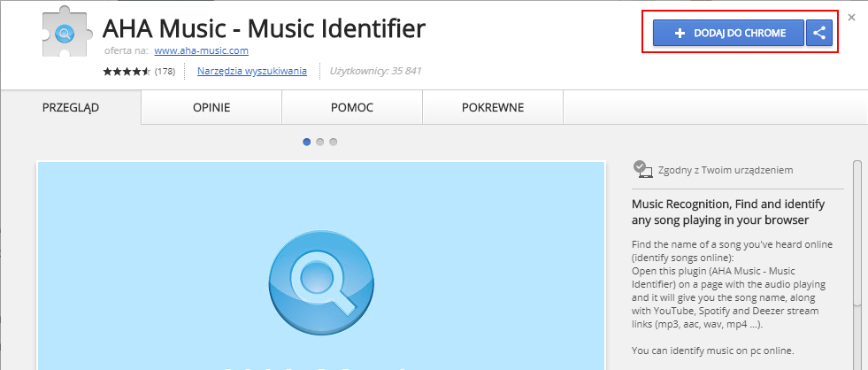Image resolution: width=868 pixels, height=370 pixels.
Task: Click the star rating (178)
Action: pyautogui.click(x=139, y=72)
